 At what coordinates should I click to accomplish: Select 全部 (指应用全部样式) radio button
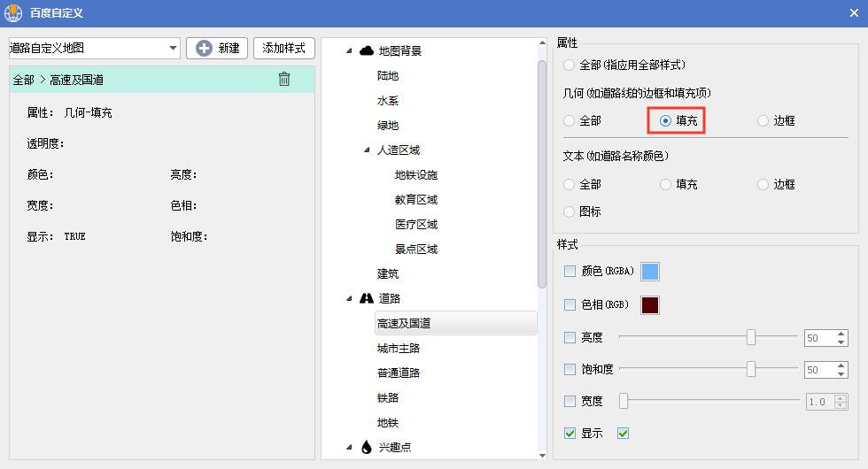(569, 65)
